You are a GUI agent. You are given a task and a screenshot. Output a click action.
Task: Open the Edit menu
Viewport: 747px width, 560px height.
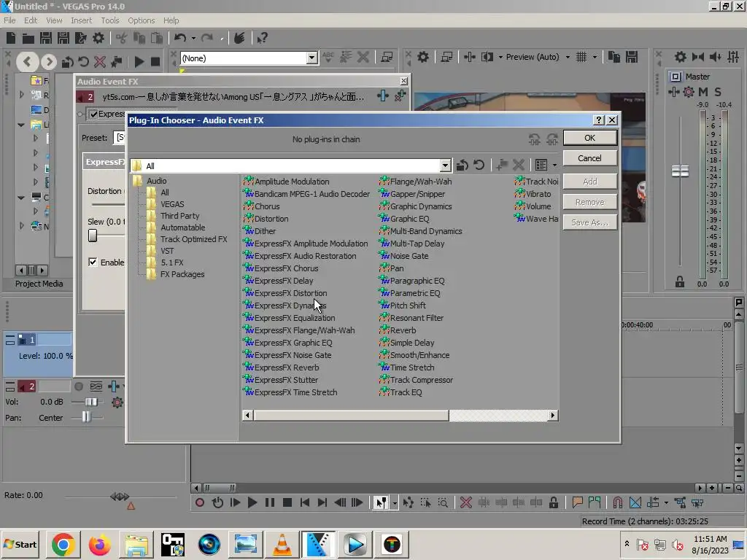coord(31,20)
